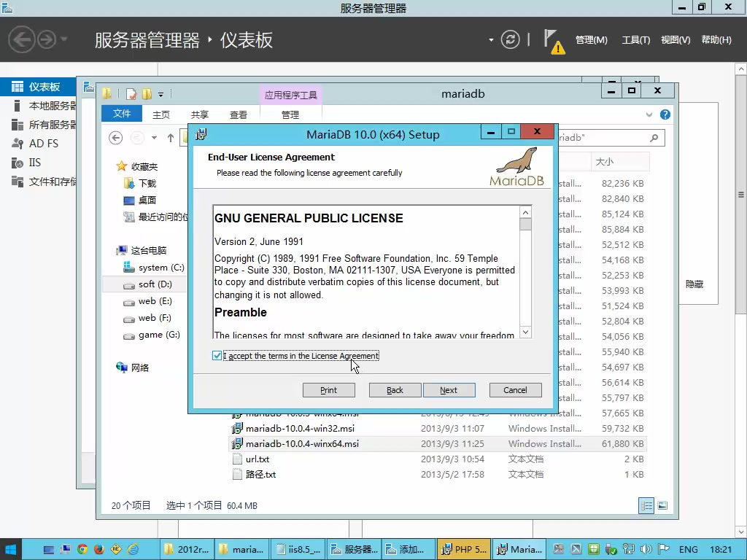The width and height of the screenshot is (747, 560).
Task: Click the Back button in MariaDB Setup
Action: coord(395,390)
